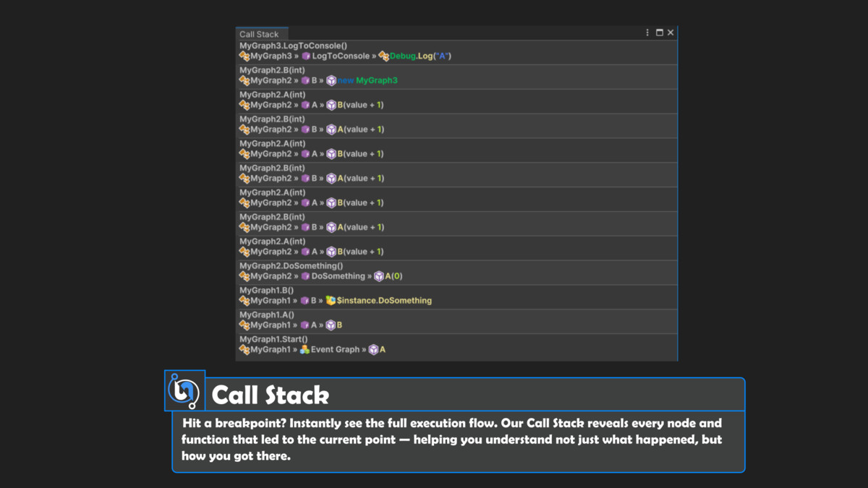
Task: Select the MyGraph1.A() stack frame
Action: 266,314
